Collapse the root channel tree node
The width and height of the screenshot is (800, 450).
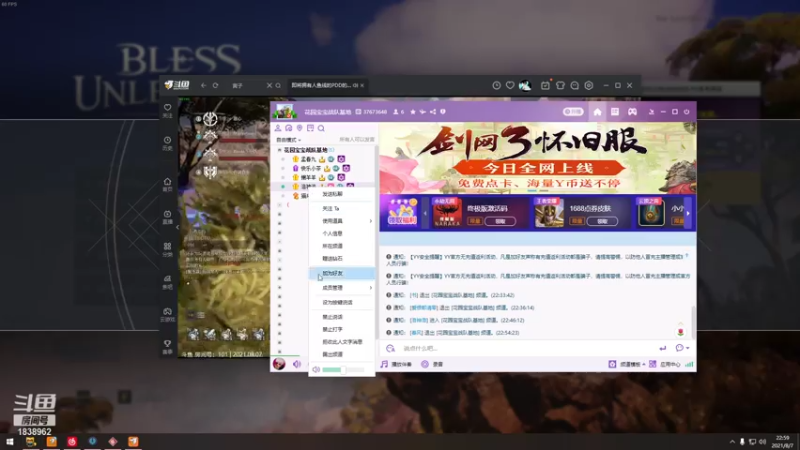[x=280, y=150]
